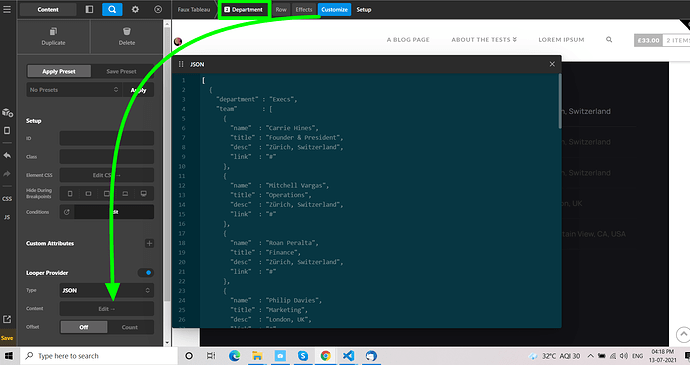The height and width of the screenshot is (365, 690).
Task: Click the undo arrow in left sidebar
Action: [x=7, y=155]
